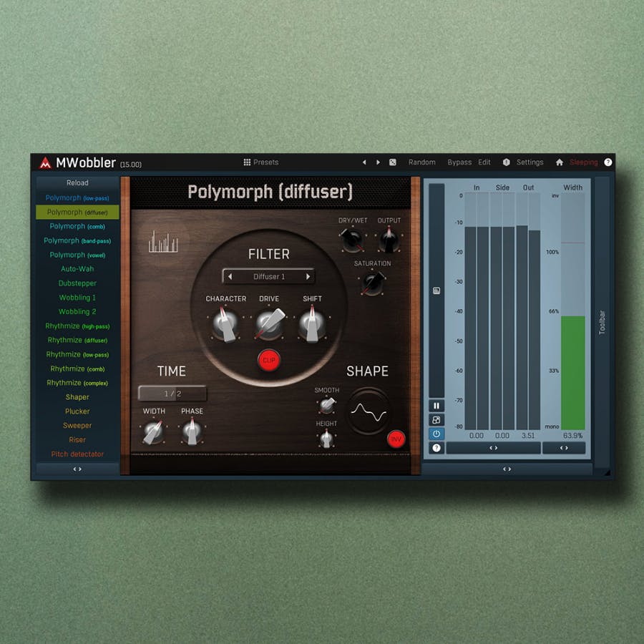The image size is (644, 644).
Task: Click the resize corner grip
Action: pos(607,473)
